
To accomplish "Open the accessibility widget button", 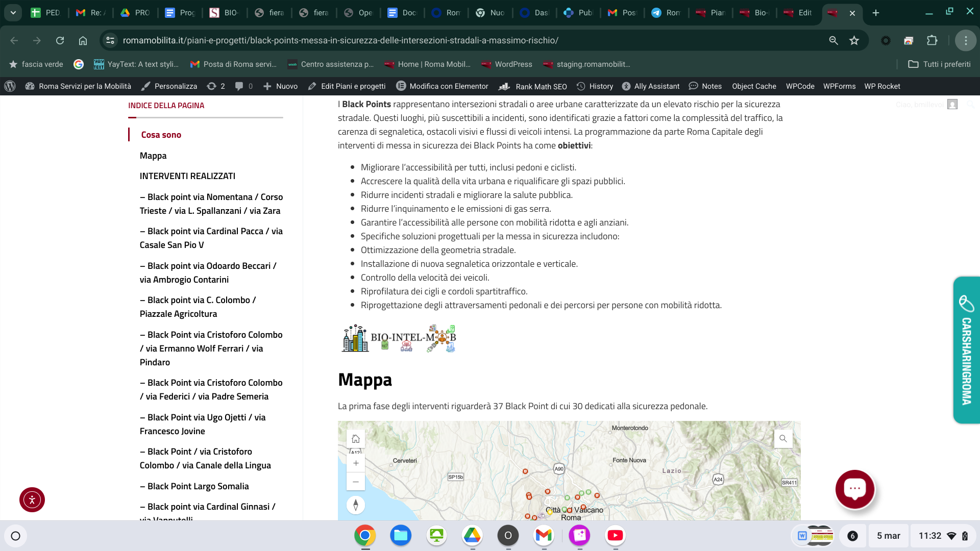I will (32, 500).
